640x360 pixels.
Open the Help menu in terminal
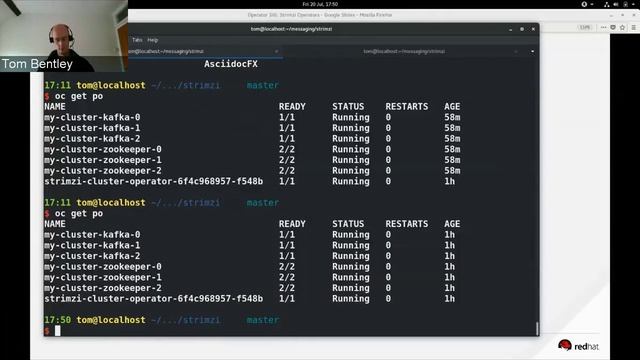(153, 40)
